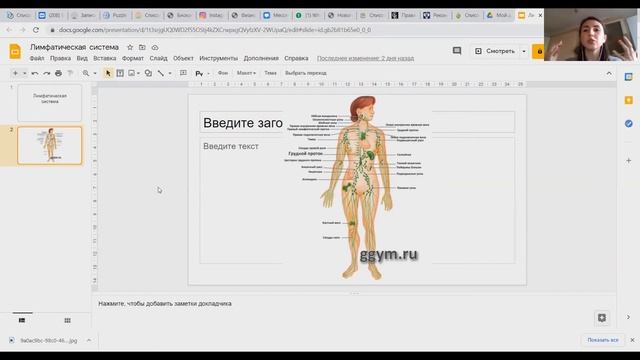Open comment history icon

pos(457,51)
